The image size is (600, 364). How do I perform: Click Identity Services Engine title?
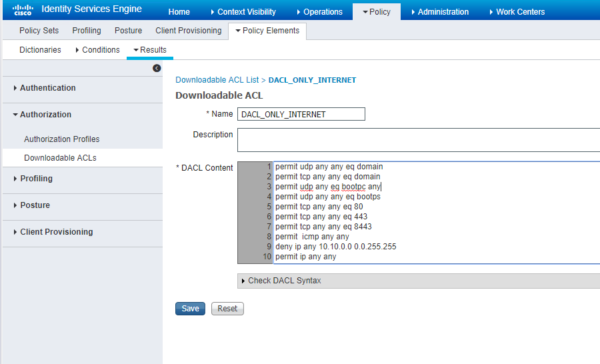tap(91, 9)
